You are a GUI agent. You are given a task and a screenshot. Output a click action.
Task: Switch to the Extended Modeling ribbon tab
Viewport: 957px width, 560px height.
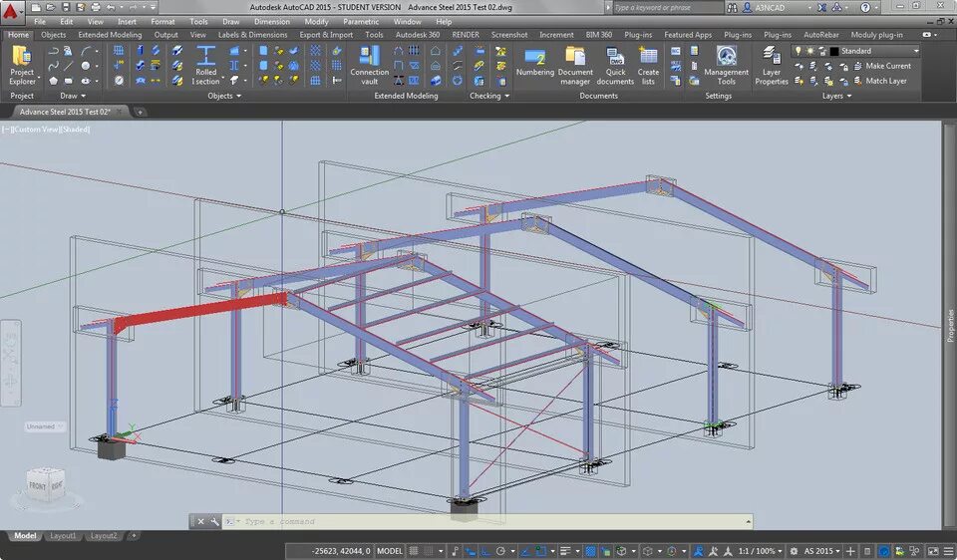coord(110,35)
